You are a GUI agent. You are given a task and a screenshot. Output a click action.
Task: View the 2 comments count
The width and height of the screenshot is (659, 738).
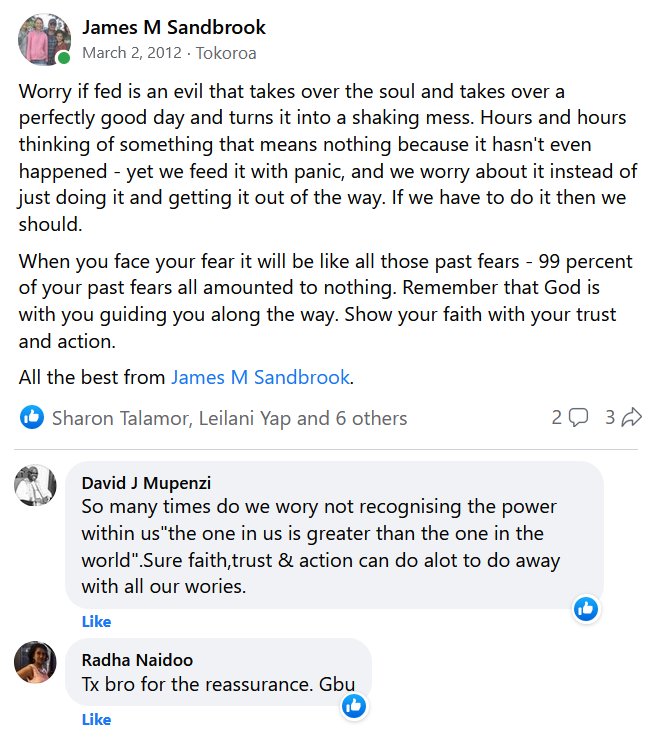tap(557, 417)
